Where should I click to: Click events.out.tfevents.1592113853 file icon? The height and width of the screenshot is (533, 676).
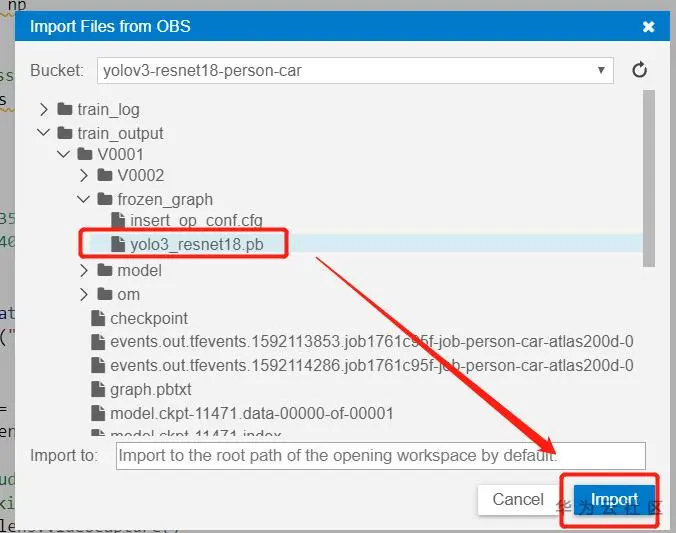(x=98, y=342)
